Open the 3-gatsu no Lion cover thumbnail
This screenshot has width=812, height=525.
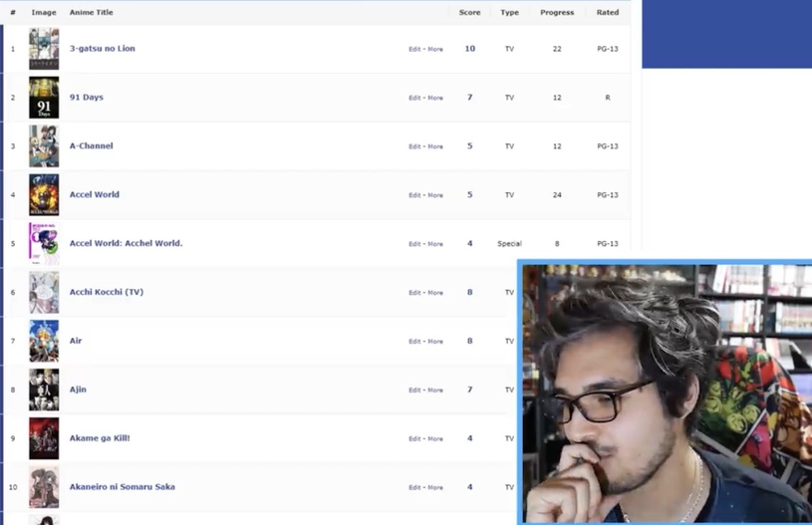coord(44,49)
